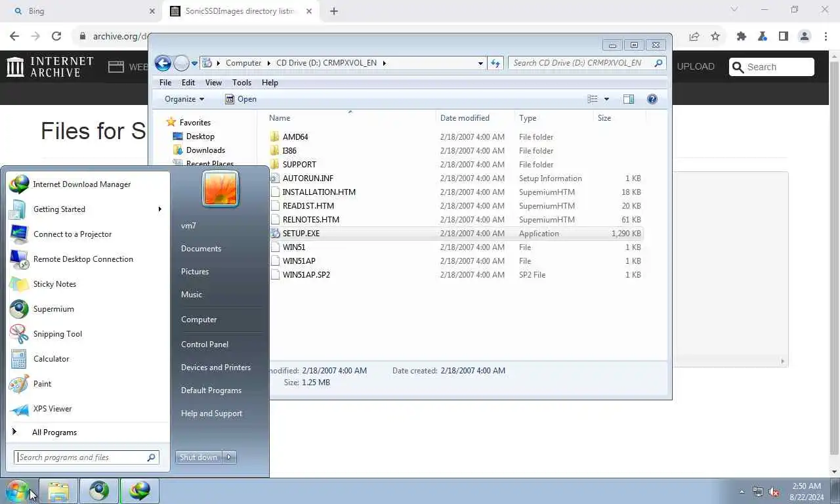Open Shut down options arrow

click(x=229, y=457)
